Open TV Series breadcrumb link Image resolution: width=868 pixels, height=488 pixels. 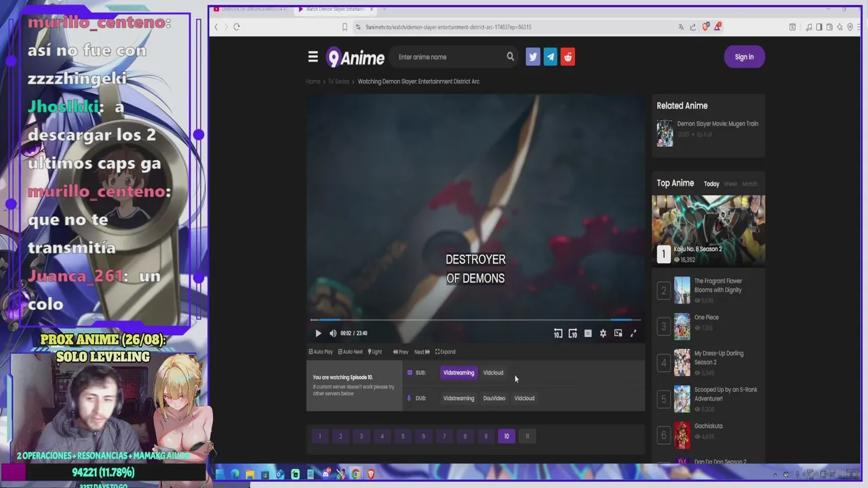coord(338,81)
